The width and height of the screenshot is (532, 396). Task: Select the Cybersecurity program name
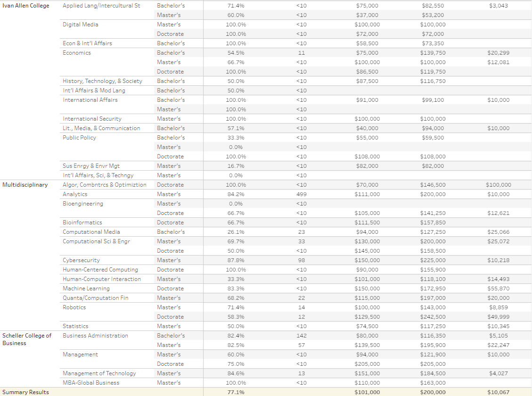pos(81,260)
